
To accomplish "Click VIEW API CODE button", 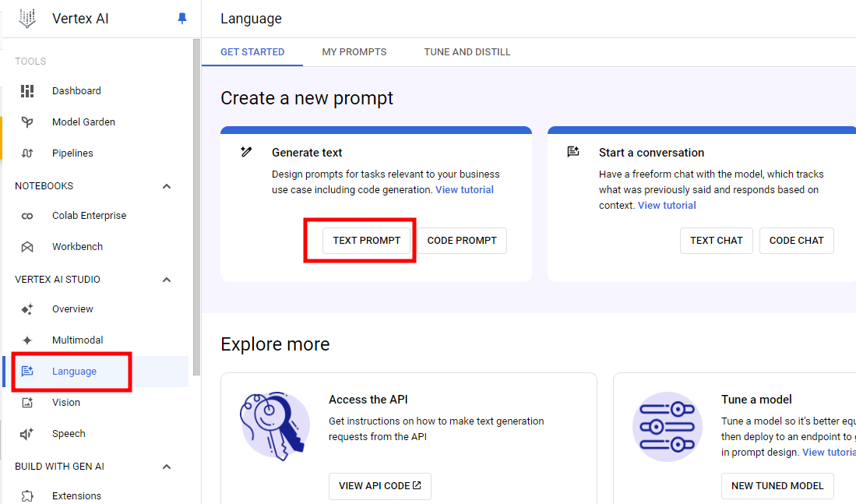I will click(380, 486).
